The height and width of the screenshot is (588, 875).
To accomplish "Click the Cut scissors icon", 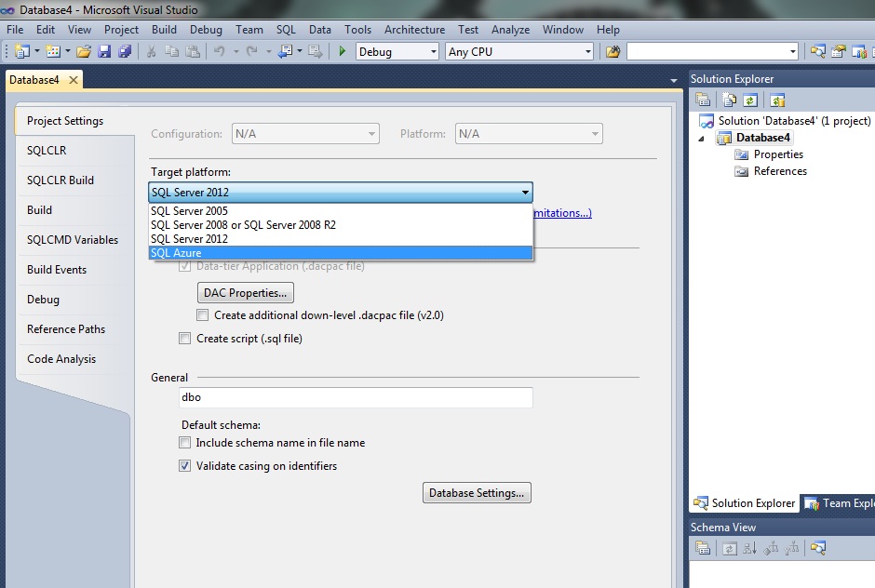I will [151, 52].
